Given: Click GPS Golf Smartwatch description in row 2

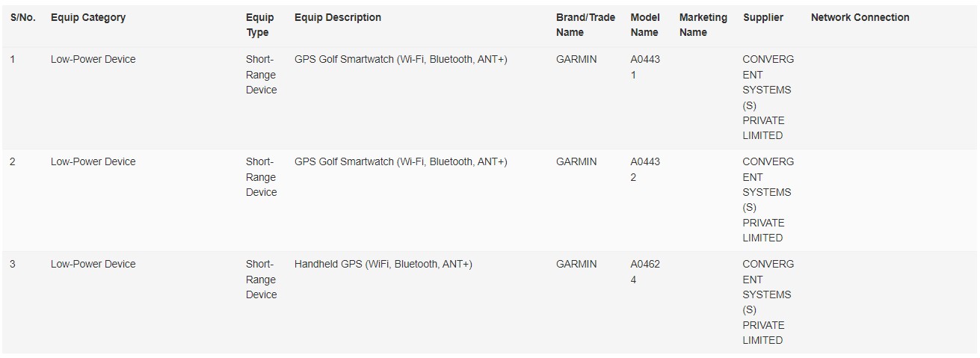Looking at the screenshot, I should 401,161.
